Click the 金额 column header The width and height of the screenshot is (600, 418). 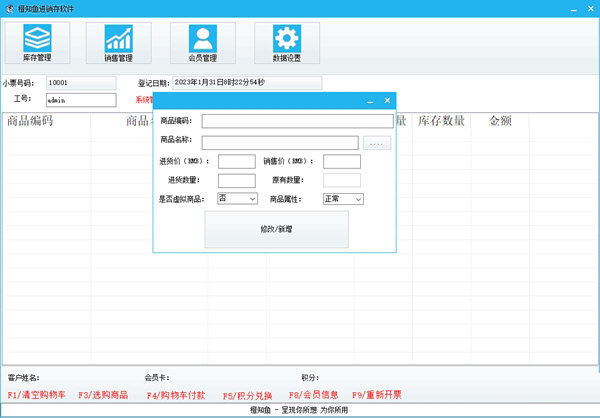tap(500, 121)
